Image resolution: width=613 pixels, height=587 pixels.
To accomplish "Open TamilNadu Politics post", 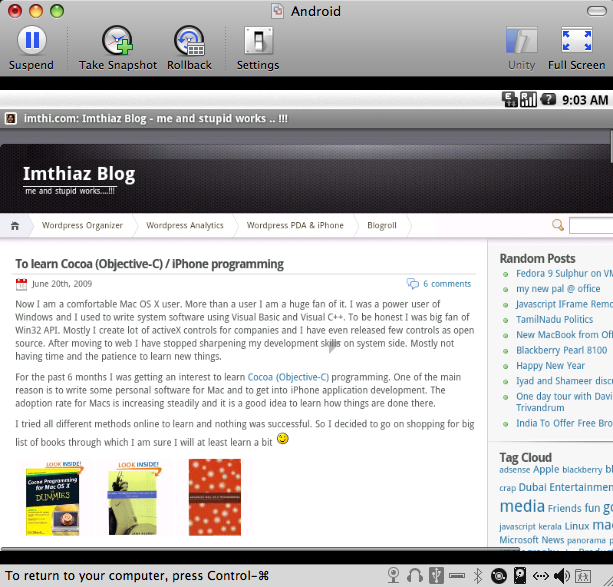I will click(554, 320).
